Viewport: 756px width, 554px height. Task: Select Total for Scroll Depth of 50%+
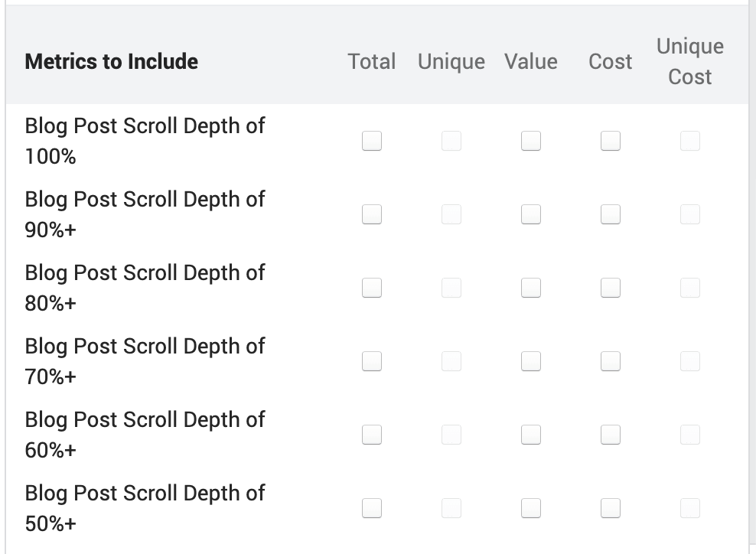[372, 508]
